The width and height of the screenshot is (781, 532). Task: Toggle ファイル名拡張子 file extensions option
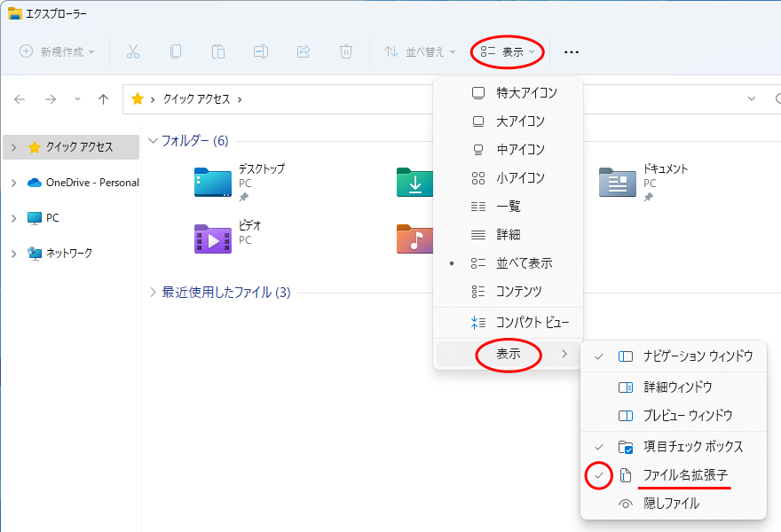[684, 476]
